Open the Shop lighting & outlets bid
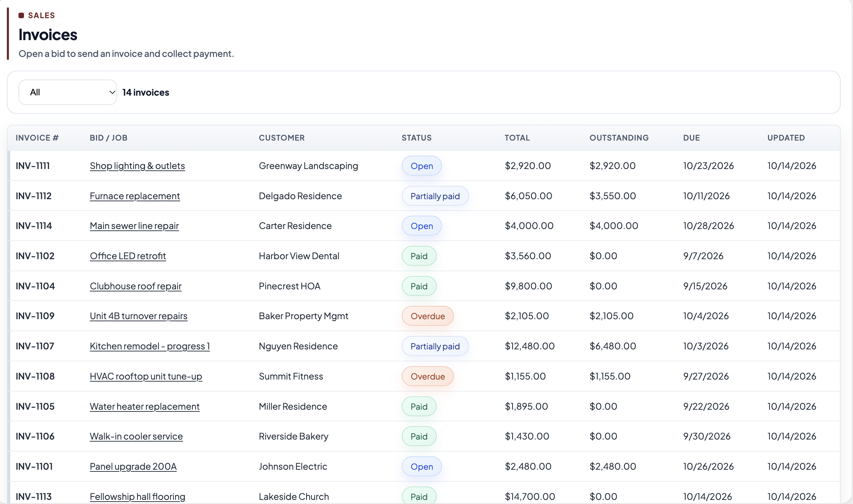 point(137,166)
